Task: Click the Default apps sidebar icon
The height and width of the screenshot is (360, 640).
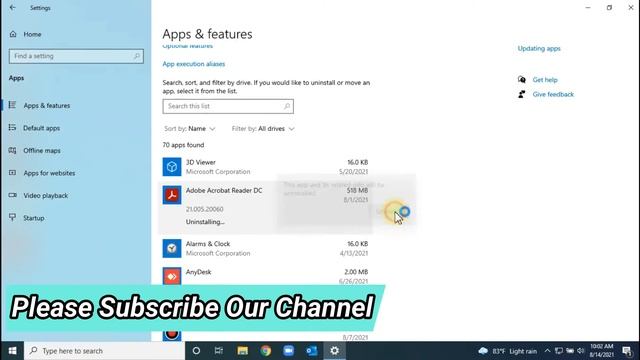Action: pos(13,128)
